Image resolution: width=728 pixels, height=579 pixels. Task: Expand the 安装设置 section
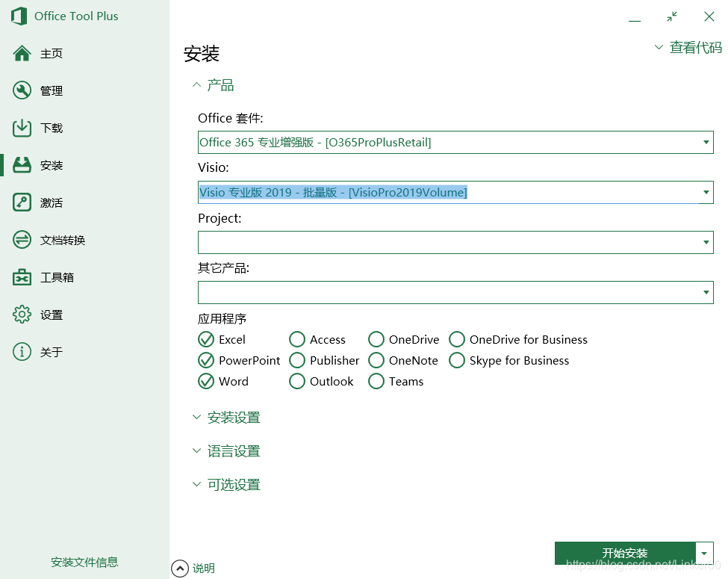click(226, 418)
